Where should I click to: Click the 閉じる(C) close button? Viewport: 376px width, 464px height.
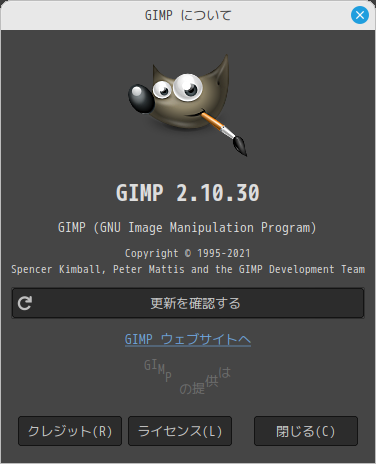click(306, 431)
